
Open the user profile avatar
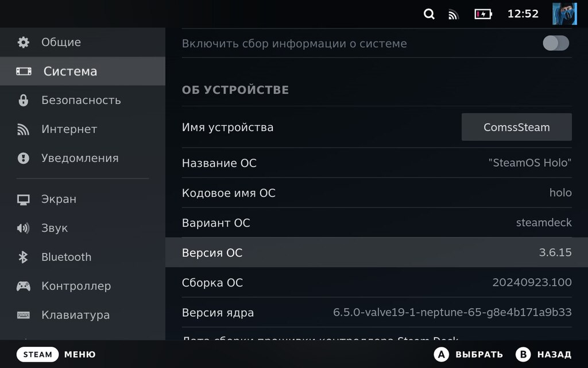click(x=564, y=14)
